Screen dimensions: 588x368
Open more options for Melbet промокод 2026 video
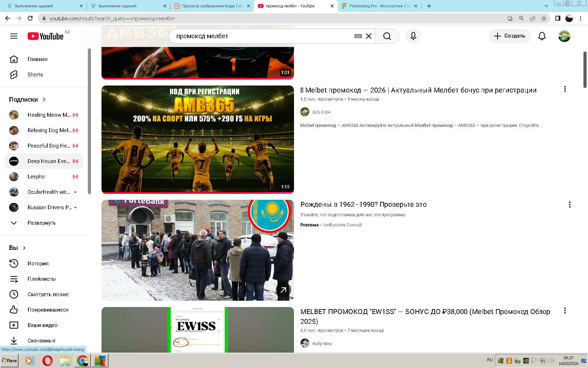(x=565, y=89)
